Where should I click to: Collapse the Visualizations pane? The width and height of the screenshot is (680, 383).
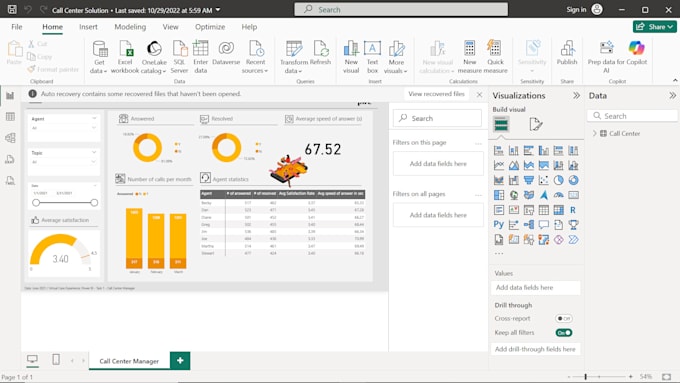(576, 95)
